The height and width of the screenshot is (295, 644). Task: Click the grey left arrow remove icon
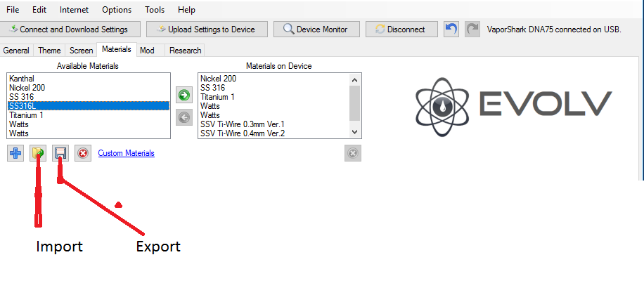coord(184,117)
